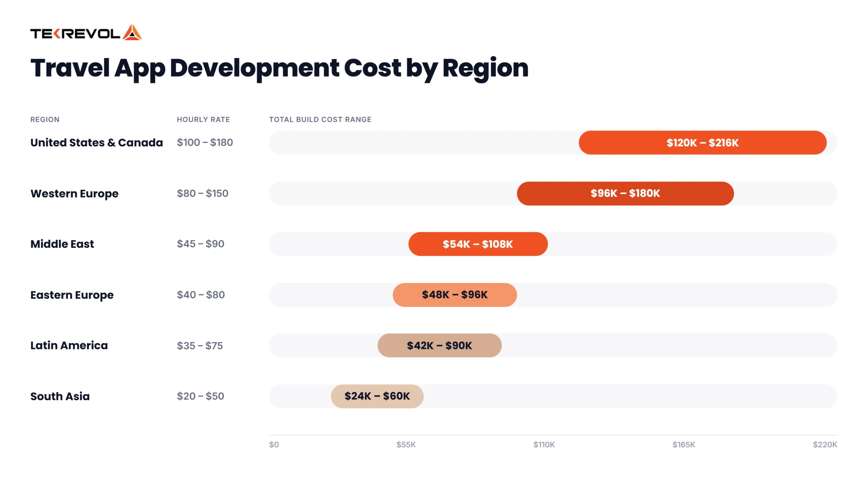The height and width of the screenshot is (488, 868).
Task: Click the HOURLY RATE column header
Action: coord(203,119)
